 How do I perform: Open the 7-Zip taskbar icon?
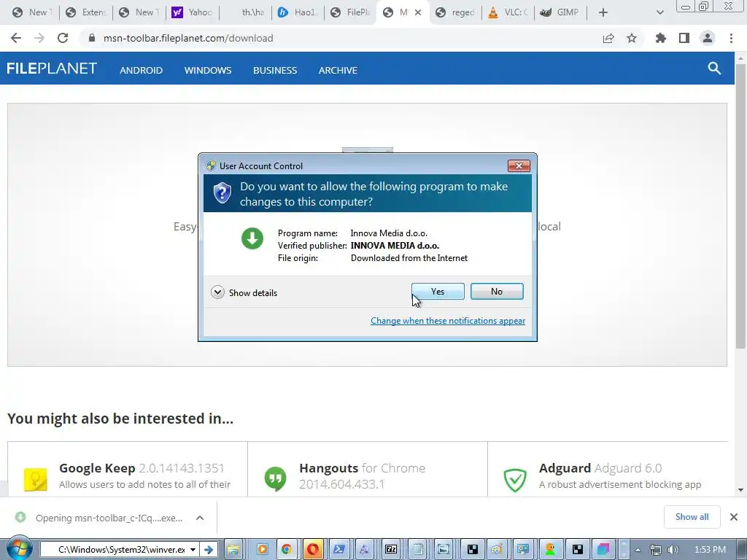pos(391,550)
